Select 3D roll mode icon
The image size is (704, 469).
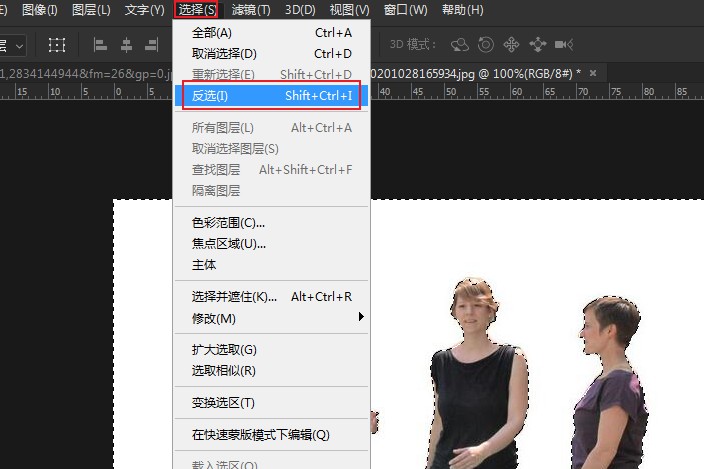(x=486, y=45)
